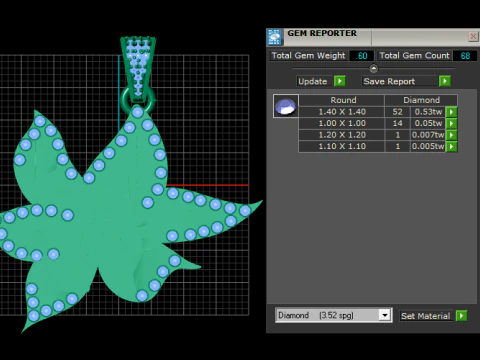The width and height of the screenshot is (480, 360).
Task: Select the round gem shape thumbnail
Action: (286, 106)
